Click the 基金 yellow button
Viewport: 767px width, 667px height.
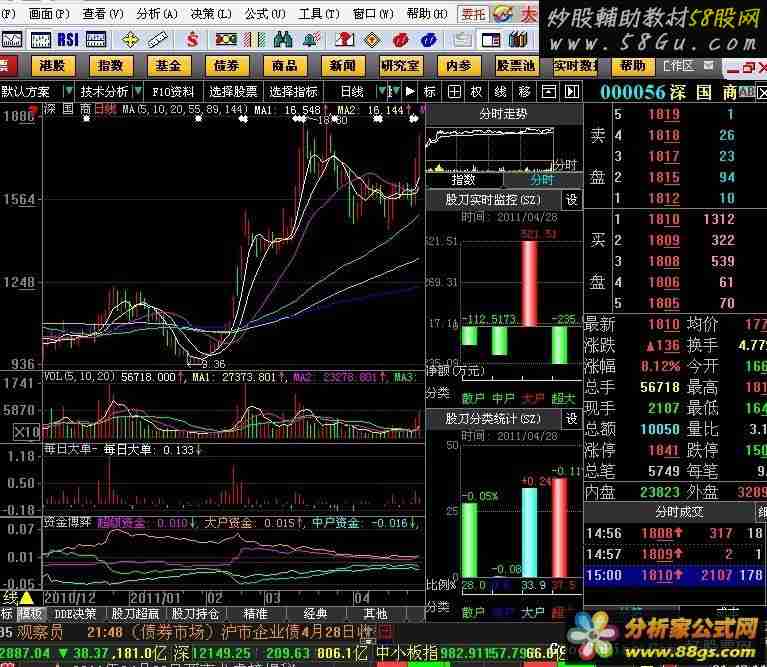[x=169, y=66]
